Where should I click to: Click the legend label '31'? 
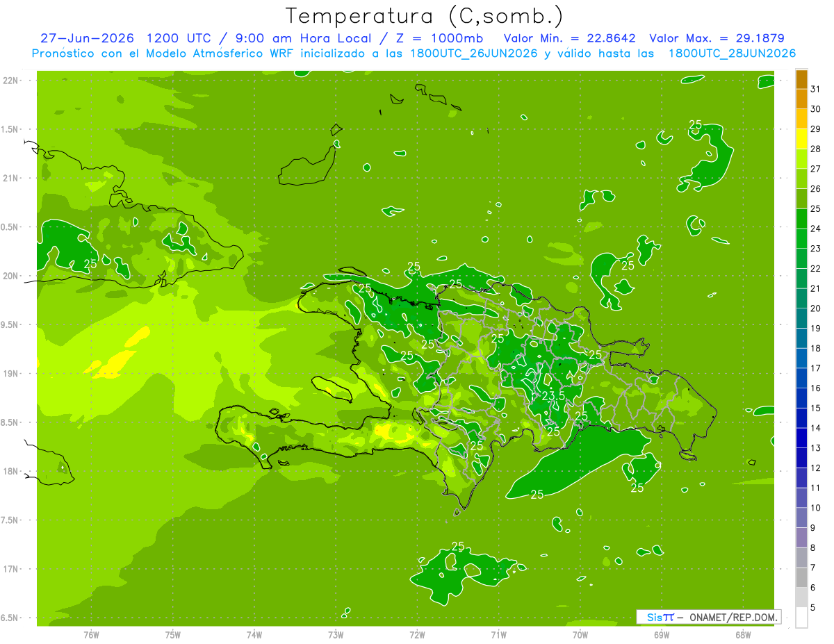point(816,89)
